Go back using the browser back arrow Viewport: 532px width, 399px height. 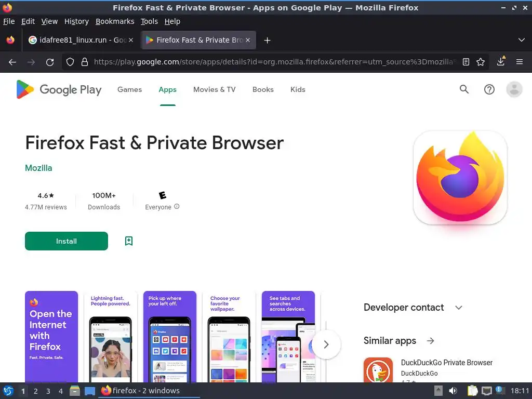coord(12,62)
